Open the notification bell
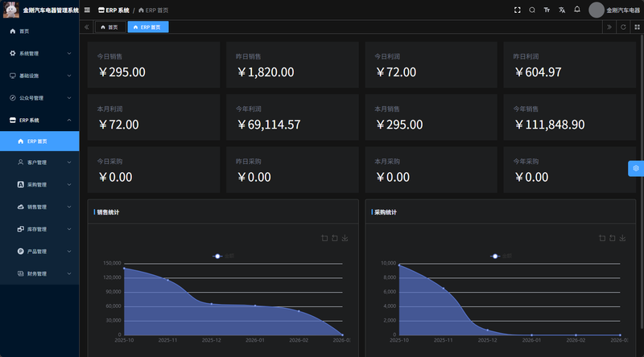Viewport: 644px width, 357px height. pos(577,10)
